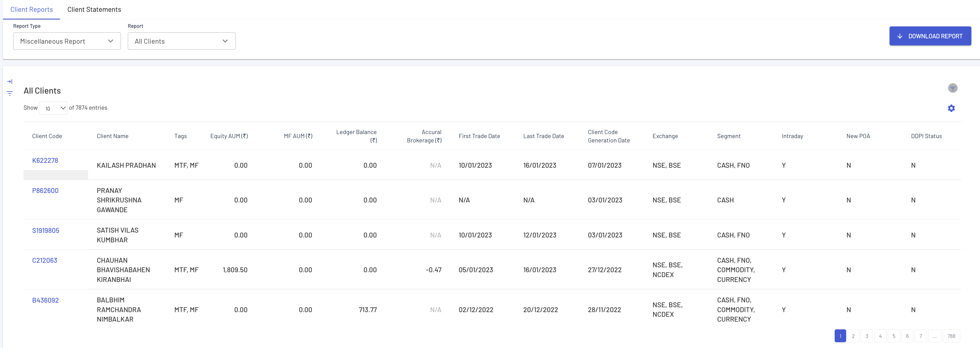Open the left-side filter icon
The image size is (980, 348).
(10, 93)
